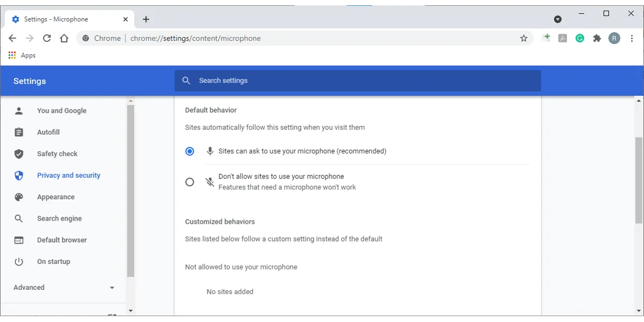644x322 pixels.
Task: Choose Don't allow sites to use microphone
Action: click(x=189, y=182)
